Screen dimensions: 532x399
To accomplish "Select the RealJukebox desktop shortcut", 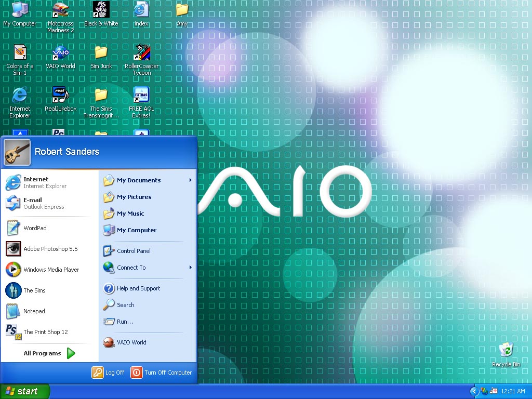I will [60, 99].
